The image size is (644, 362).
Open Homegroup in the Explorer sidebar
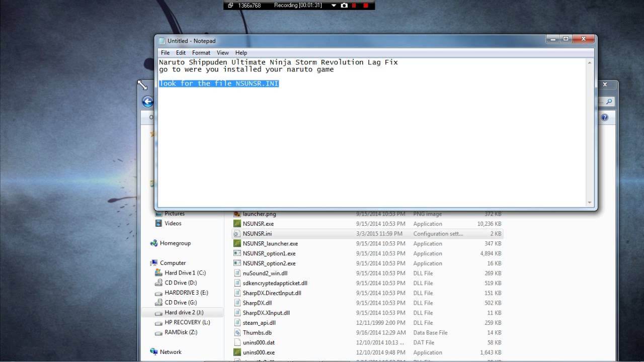pyautogui.click(x=175, y=243)
